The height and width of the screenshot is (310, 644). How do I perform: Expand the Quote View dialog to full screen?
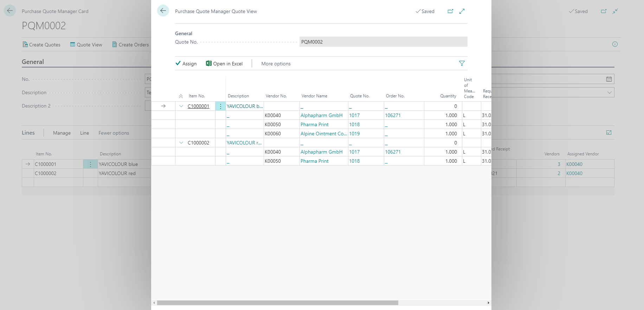462,11
